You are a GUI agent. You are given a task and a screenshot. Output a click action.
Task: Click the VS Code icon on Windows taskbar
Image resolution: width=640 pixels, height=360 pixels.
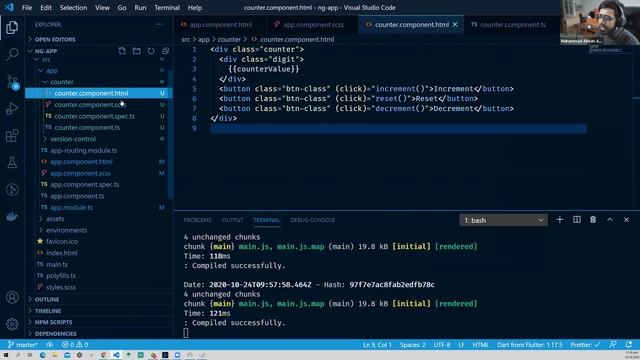coord(116,355)
